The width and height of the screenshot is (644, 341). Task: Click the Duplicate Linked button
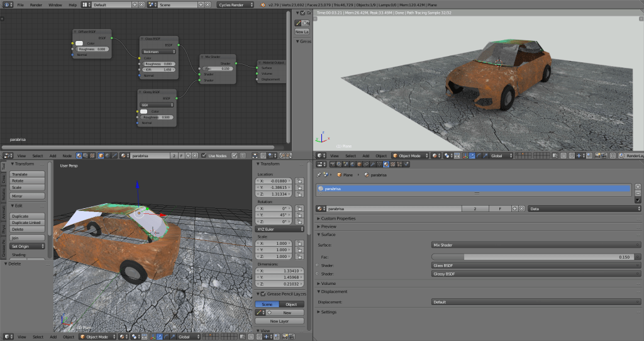[28, 222]
